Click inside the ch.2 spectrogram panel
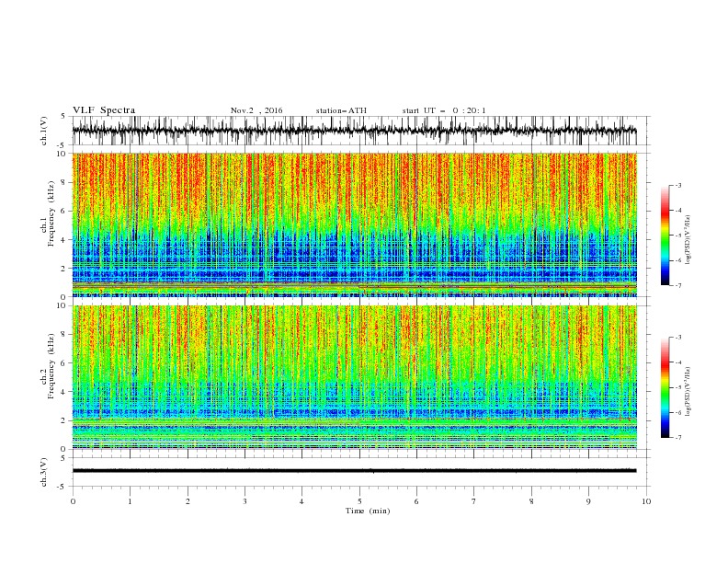Screen dimensions: 728x563 coord(354,377)
